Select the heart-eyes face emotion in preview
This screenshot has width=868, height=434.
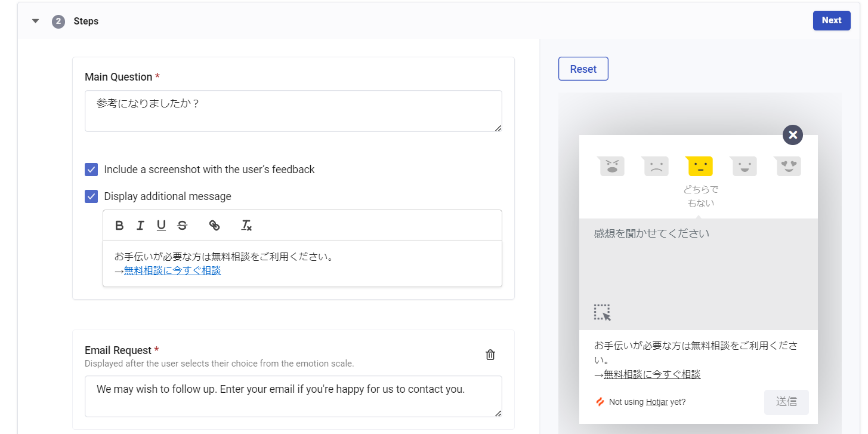click(x=787, y=166)
